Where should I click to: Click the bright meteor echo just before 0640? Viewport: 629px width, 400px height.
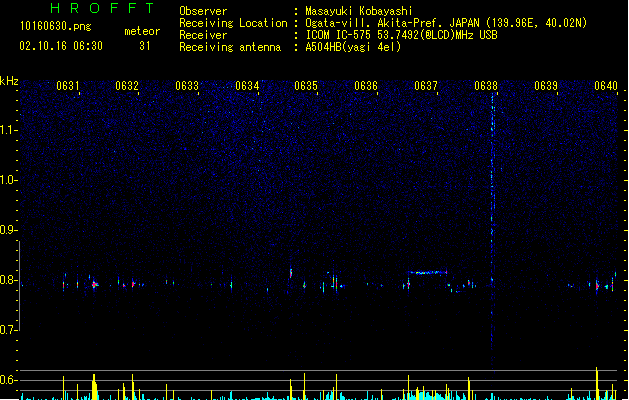[x=597, y=286]
